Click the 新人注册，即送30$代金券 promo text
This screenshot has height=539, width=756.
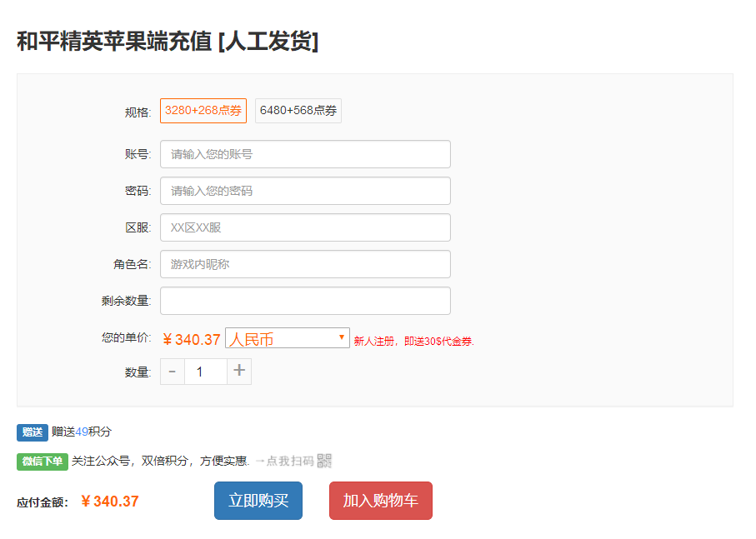[413, 342]
